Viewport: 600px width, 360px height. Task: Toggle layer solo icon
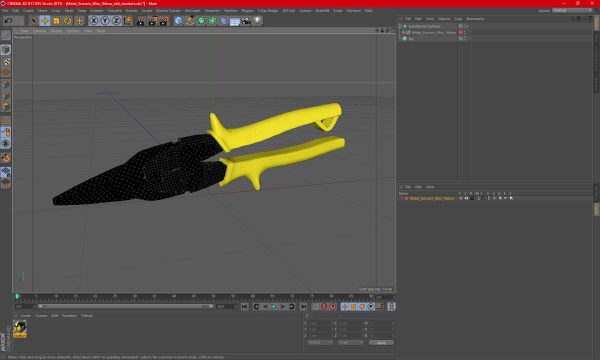[x=461, y=199]
